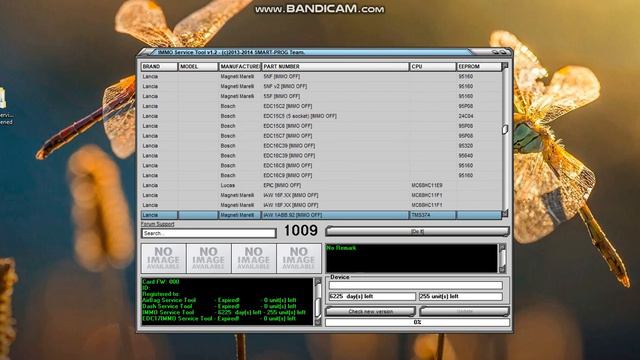Click the Card FW: 000 log line
Viewport: 640px width, 360px height.
tap(161, 282)
